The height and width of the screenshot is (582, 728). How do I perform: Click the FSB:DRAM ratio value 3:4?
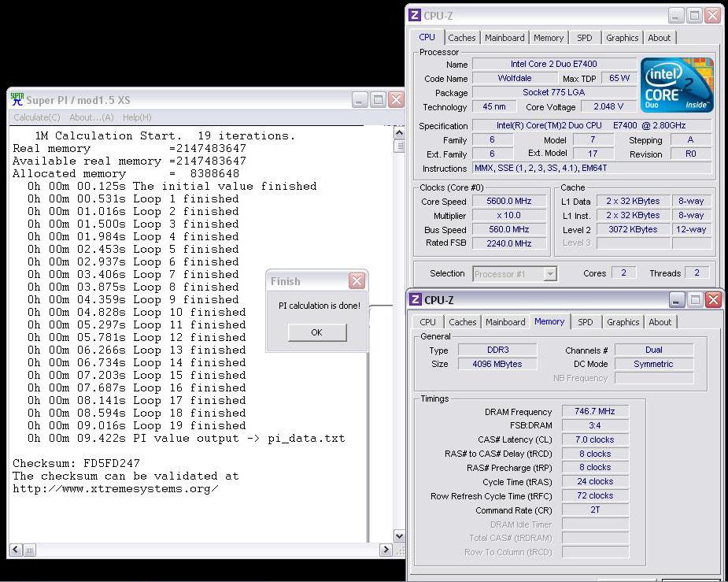(x=595, y=425)
